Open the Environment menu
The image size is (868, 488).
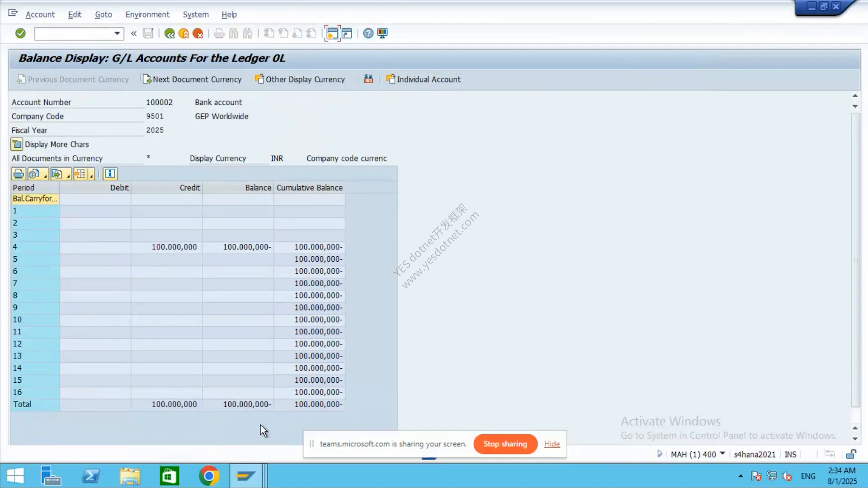(x=147, y=14)
